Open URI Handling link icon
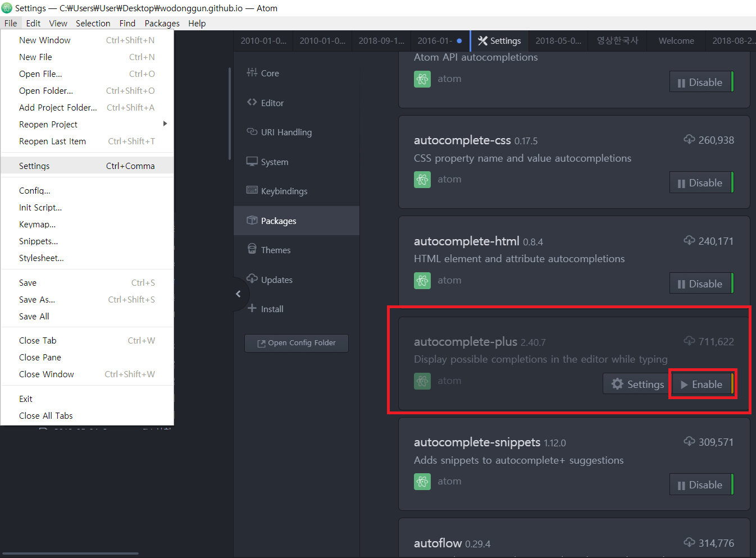 point(252,131)
